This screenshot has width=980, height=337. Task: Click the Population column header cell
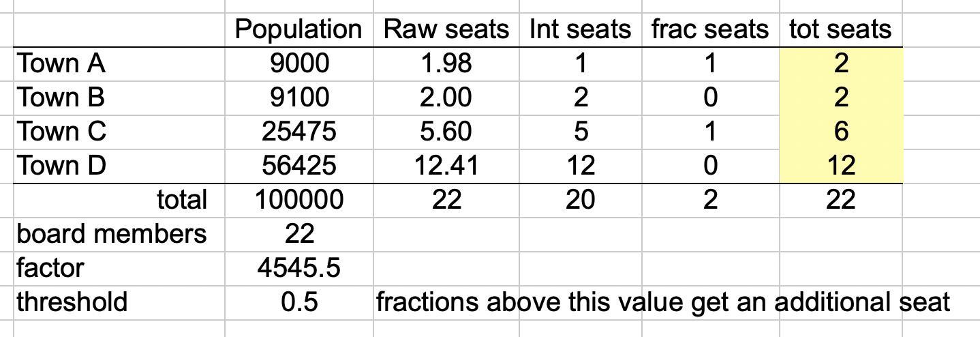pos(299,30)
